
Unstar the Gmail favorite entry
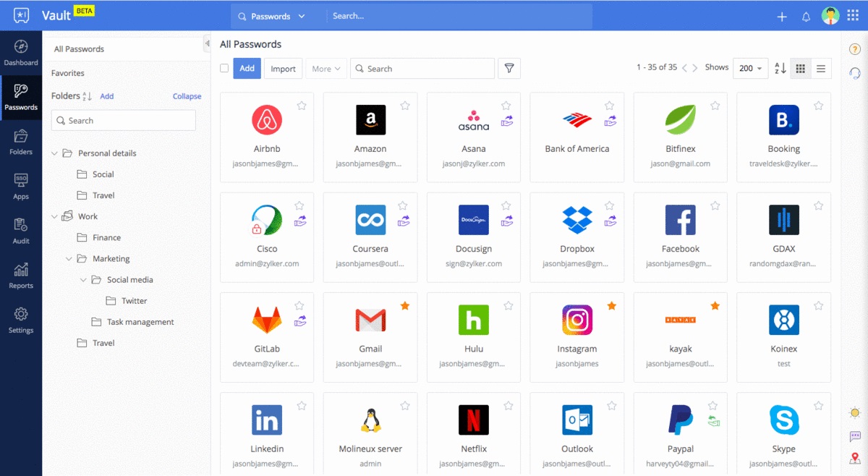click(x=405, y=305)
